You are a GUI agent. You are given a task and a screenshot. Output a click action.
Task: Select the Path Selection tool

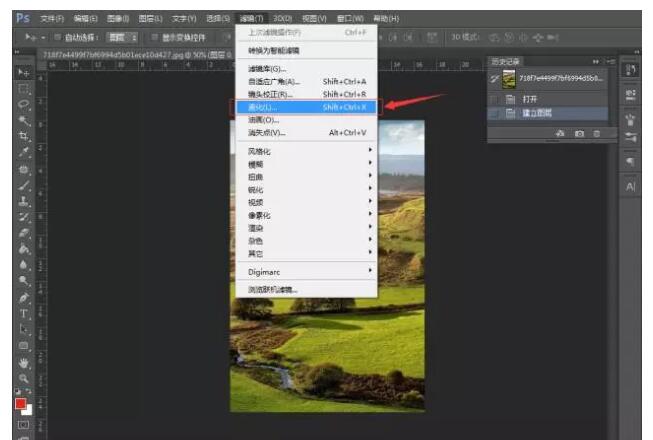pos(23,329)
